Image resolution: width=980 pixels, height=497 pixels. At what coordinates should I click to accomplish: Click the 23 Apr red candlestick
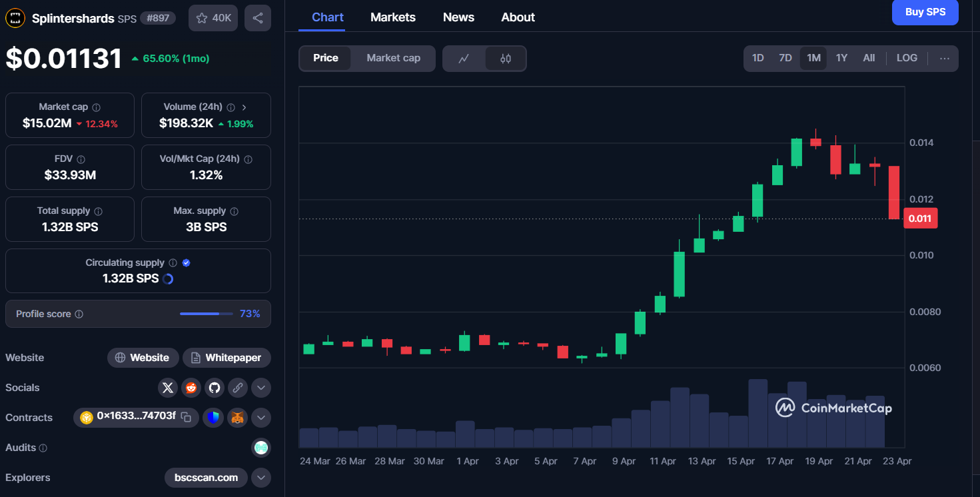894,192
